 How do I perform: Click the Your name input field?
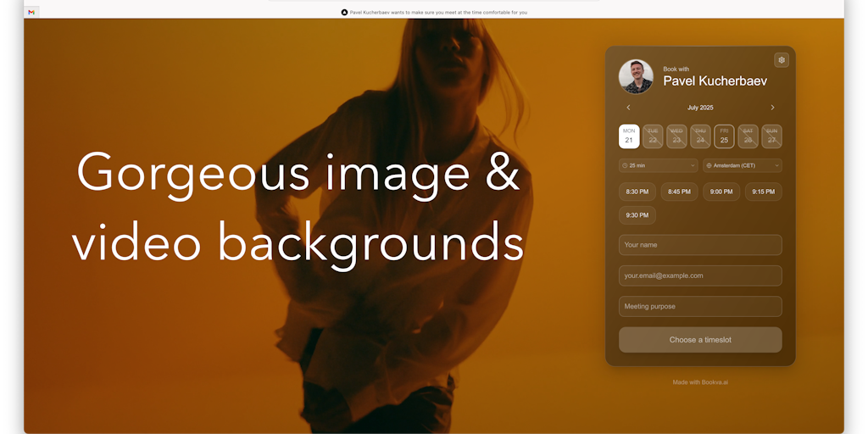[700, 245]
